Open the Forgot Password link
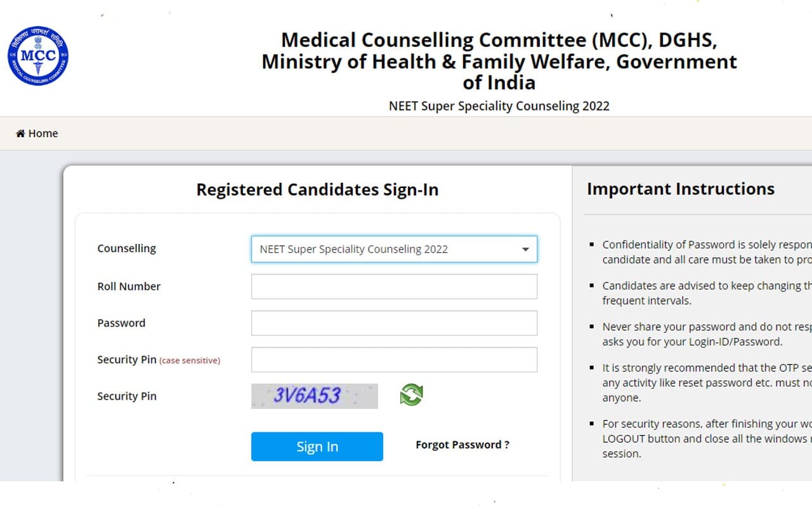 tap(462, 444)
